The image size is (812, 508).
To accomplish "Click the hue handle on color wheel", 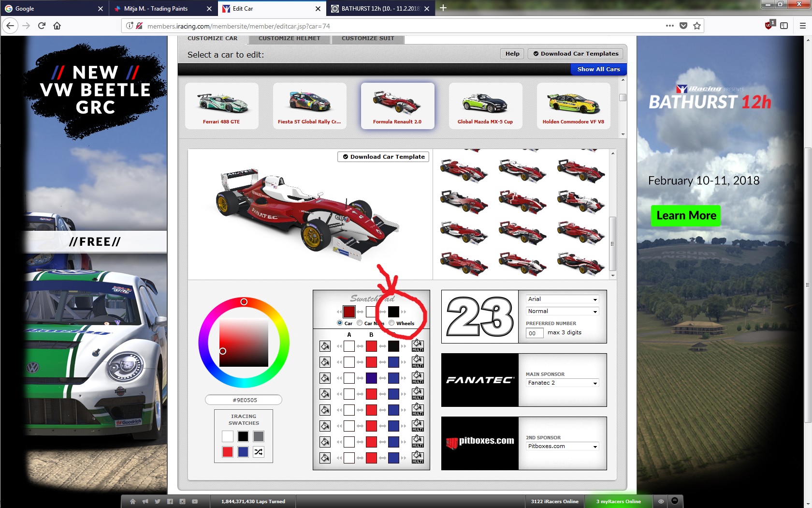I will pyautogui.click(x=244, y=302).
